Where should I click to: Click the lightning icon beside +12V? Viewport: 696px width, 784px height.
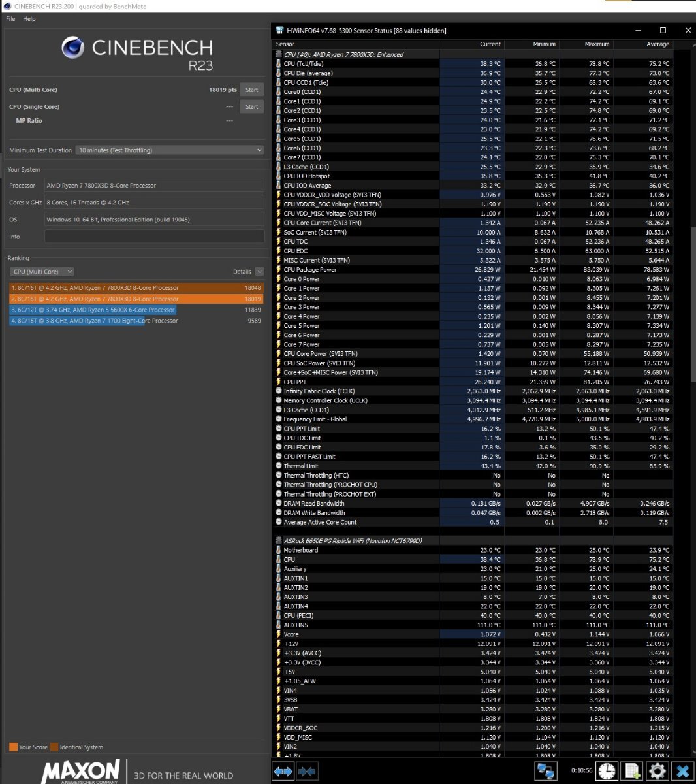click(279, 644)
